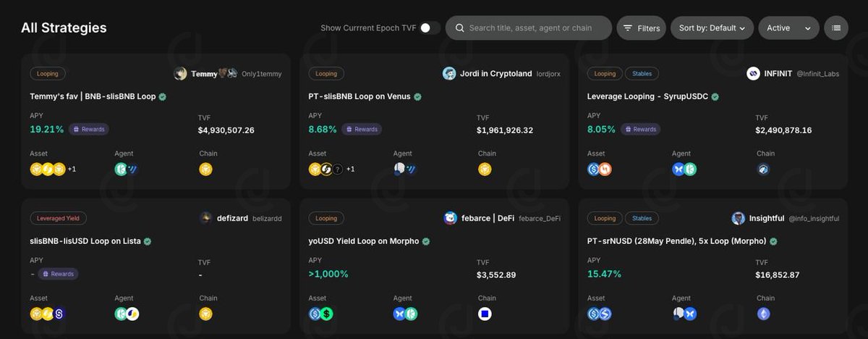
Task: Click the $16,852.87 TVF value
Action: [x=778, y=275]
